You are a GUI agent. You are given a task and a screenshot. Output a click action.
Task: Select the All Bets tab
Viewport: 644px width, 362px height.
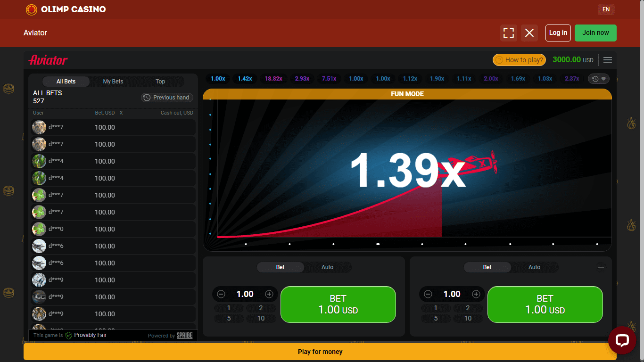pos(66,82)
